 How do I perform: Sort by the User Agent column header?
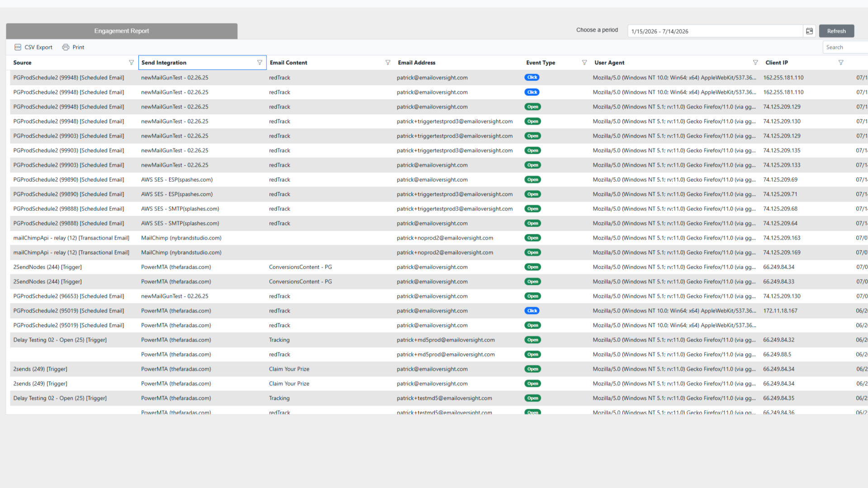point(609,62)
